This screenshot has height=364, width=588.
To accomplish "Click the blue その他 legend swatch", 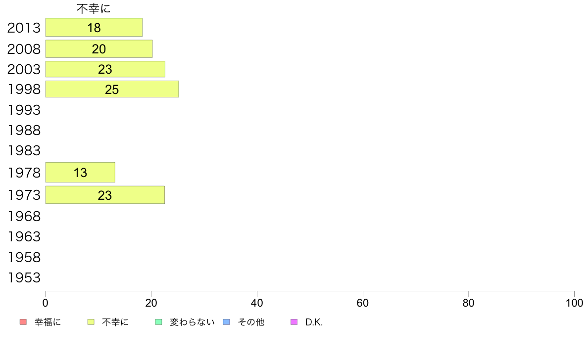I will (227, 322).
